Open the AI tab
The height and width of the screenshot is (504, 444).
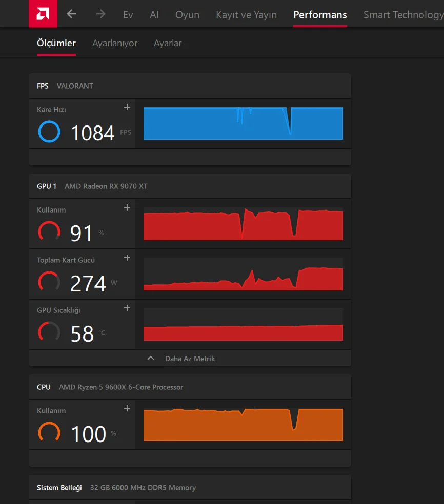(154, 15)
